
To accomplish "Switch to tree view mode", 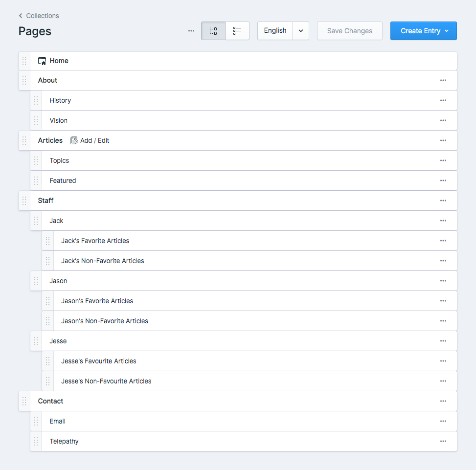I will pos(213,30).
